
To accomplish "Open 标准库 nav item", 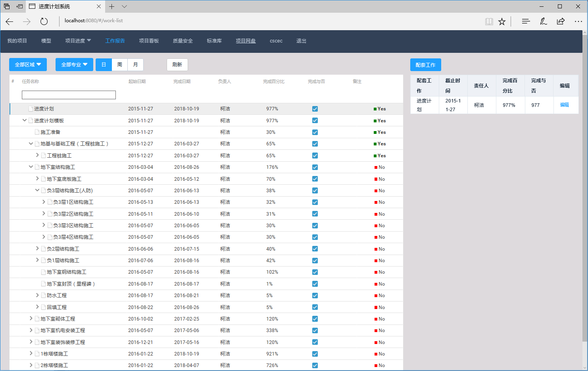I will pos(214,41).
